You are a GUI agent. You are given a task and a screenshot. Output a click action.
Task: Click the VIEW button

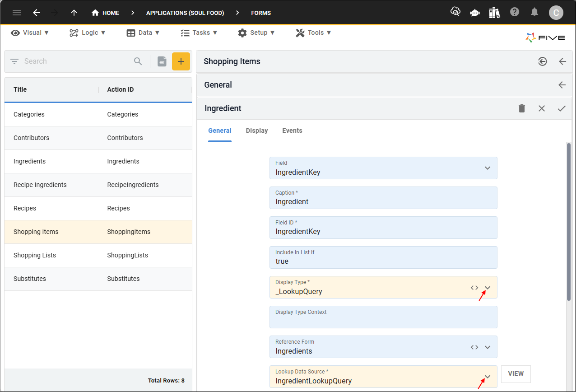coord(516,374)
